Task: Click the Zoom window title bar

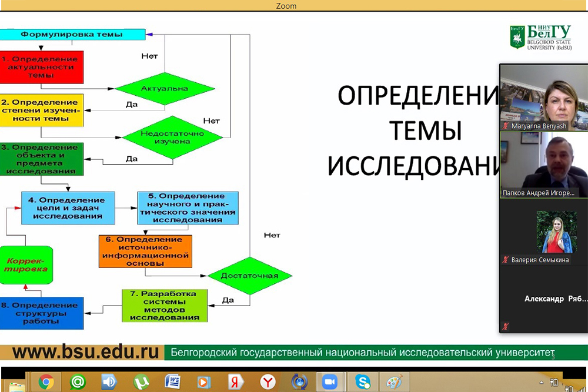Action: (x=294, y=6)
